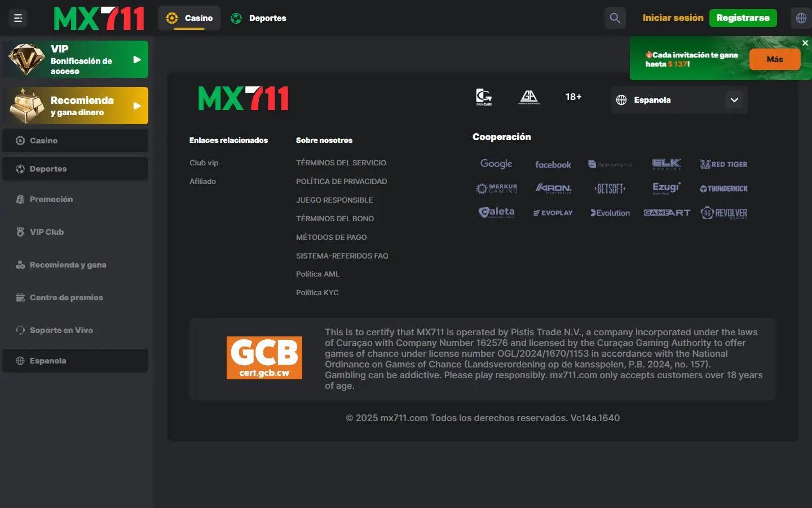The image size is (812, 508).
Task: Open the Gambling Anonymous logo icon
Action: (x=529, y=97)
